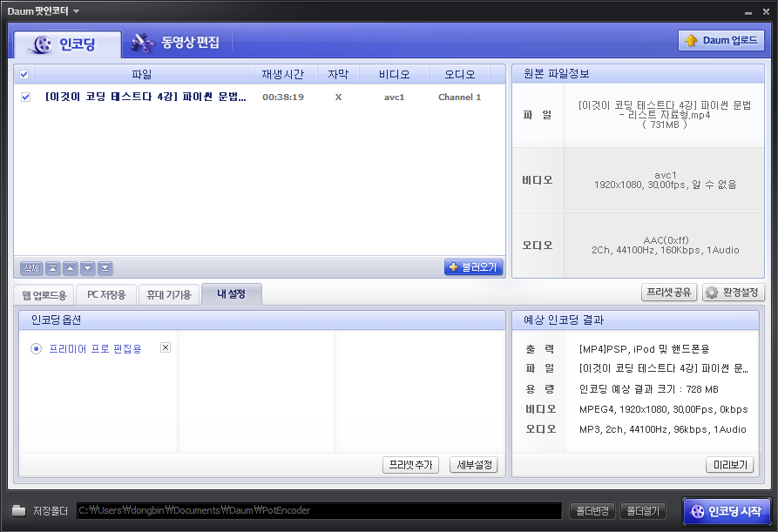778x532 pixels.
Task: Switch to the 인코딩 tab
Action: point(67,44)
